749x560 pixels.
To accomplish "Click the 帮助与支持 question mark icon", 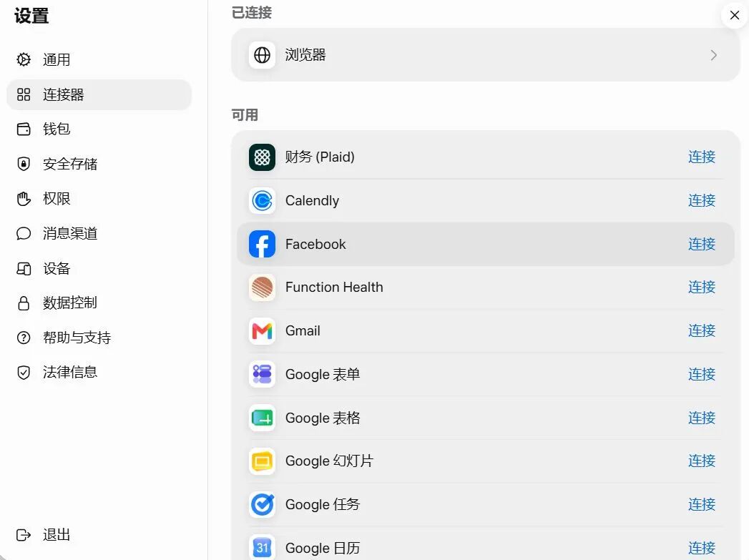I will pos(24,338).
